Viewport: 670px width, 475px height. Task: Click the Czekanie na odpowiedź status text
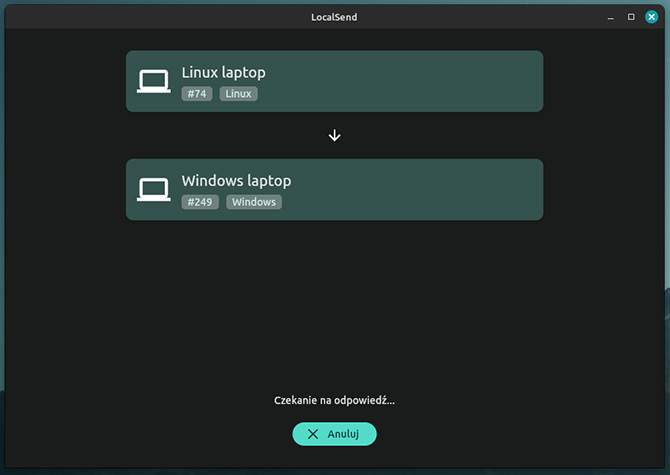point(334,400)
